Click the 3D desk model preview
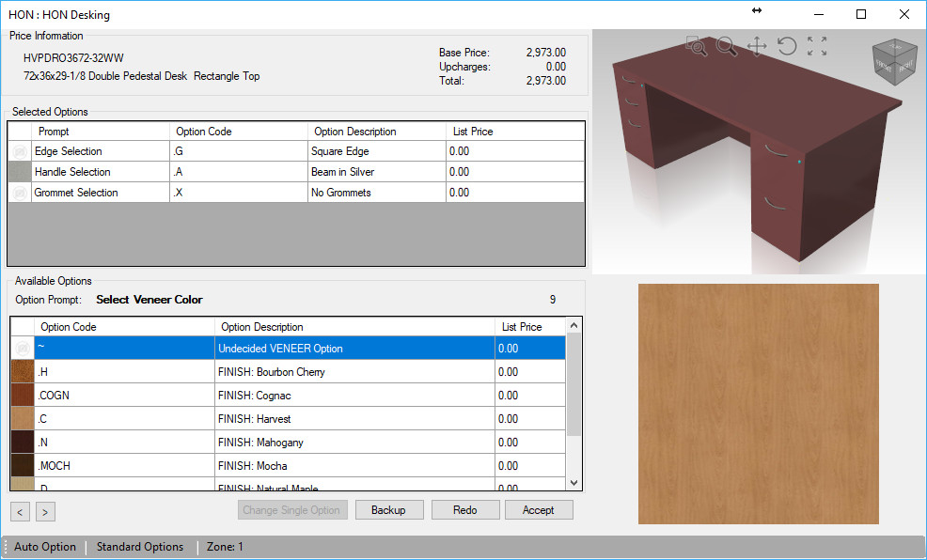 (760, 153)
